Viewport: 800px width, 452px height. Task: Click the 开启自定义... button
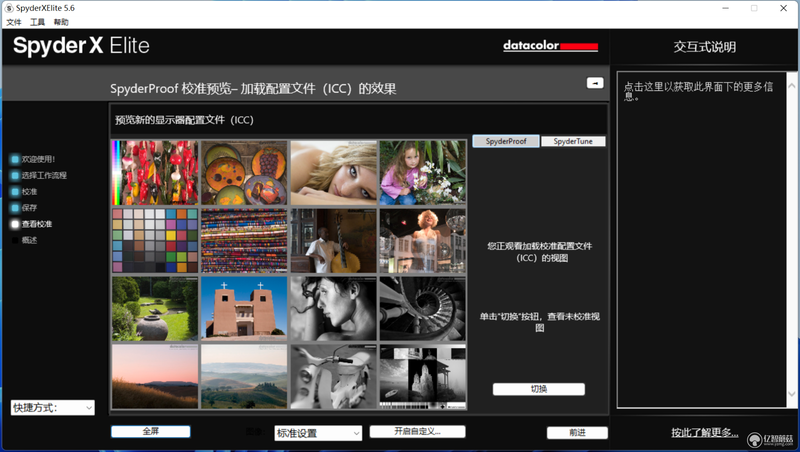[x=417, y=432]
